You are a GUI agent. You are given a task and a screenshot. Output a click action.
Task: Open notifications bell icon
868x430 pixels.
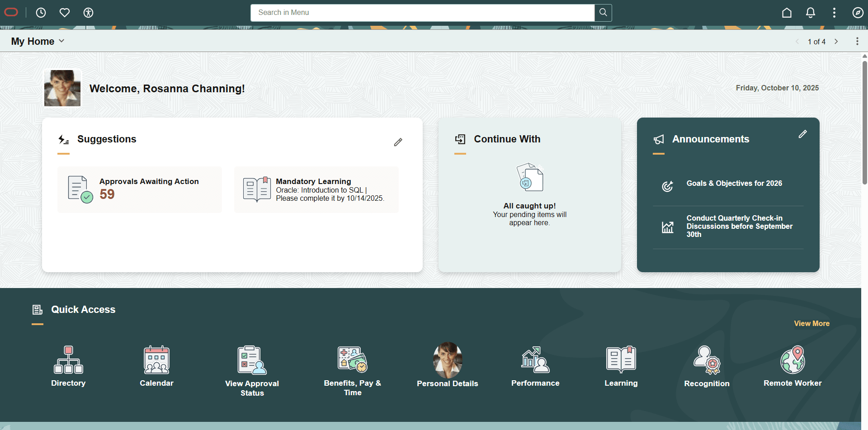[811, 13]
